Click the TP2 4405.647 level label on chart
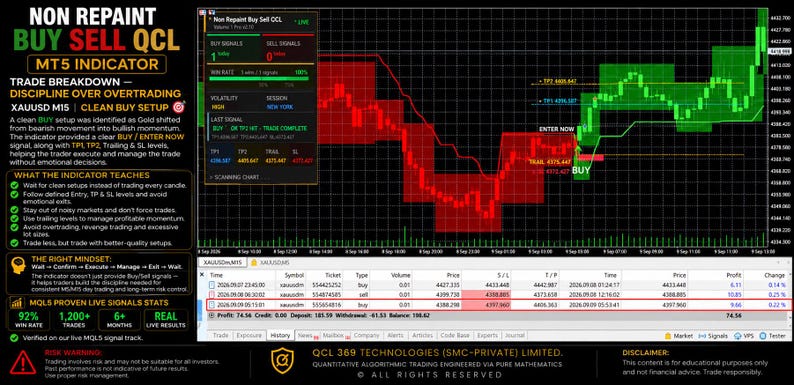Screen dimensions: 794x385 tap(557, 81)
